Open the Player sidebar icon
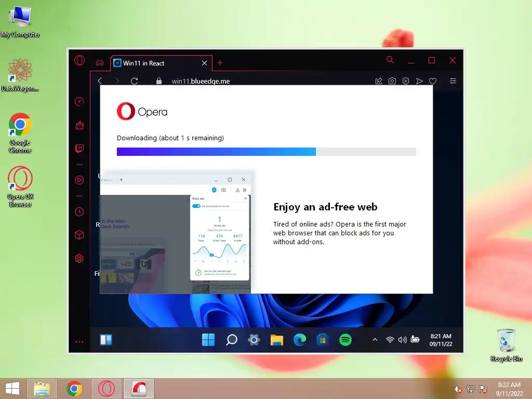532x399 pixels. [79, 180]
